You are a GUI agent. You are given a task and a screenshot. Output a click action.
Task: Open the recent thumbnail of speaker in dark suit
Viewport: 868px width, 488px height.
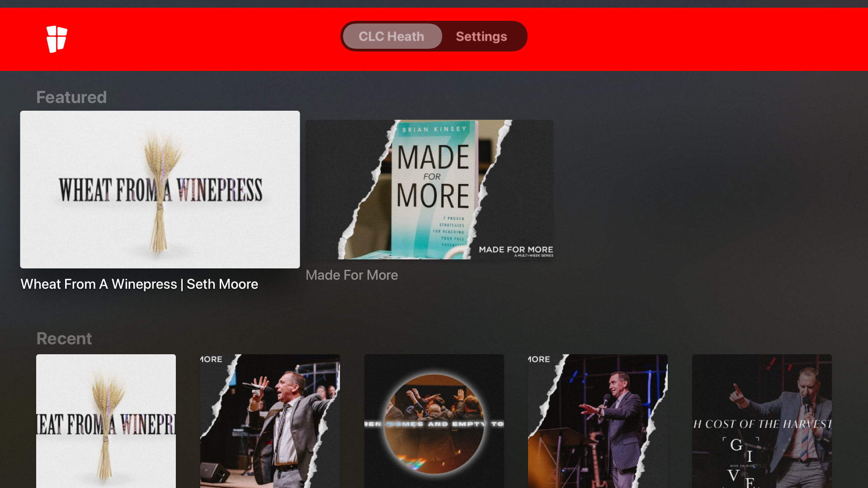click(x=598, y=421)
